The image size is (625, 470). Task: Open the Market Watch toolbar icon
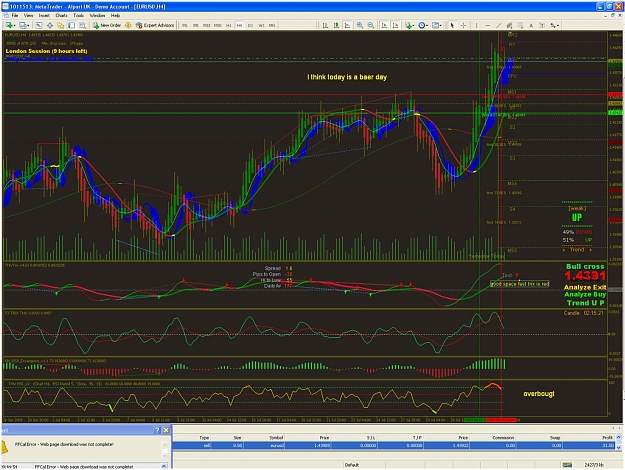coord(39,25)
